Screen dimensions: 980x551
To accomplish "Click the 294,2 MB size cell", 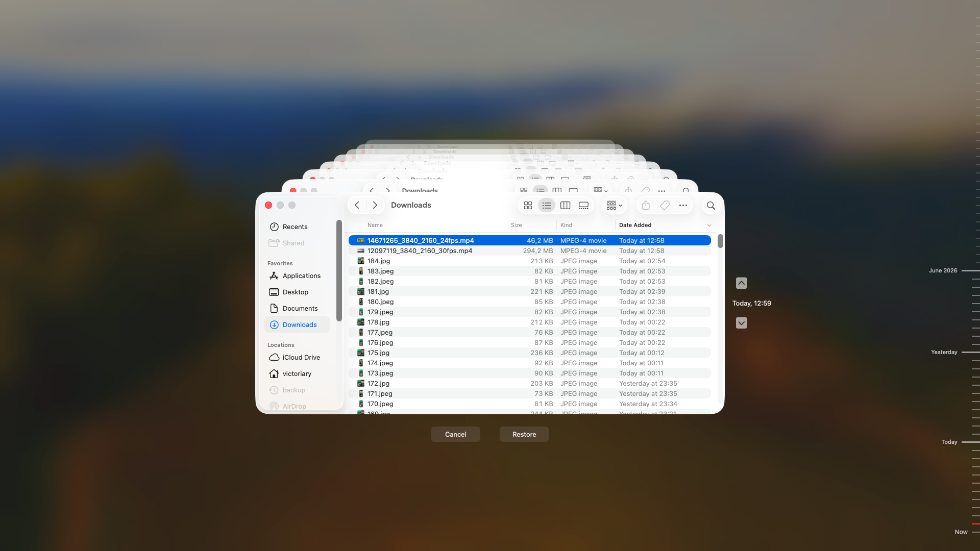I will (537, 251).
